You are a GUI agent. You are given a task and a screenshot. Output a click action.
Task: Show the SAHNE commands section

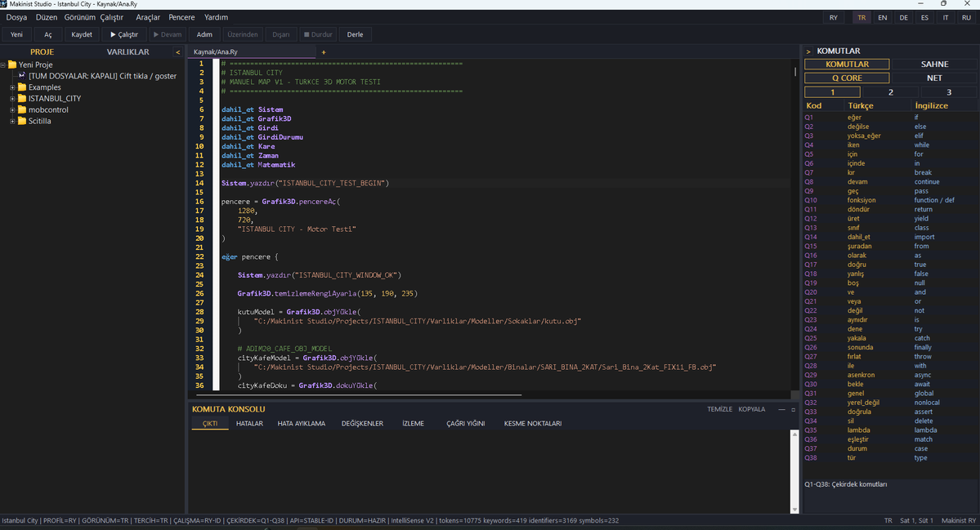pyautogui.click(x=934, y=65)
